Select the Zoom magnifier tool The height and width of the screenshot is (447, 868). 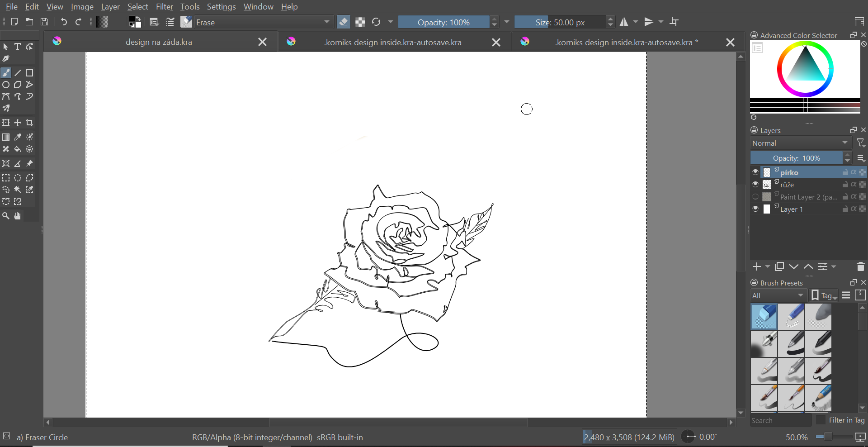pyautogui.click(x=6, y=216)
